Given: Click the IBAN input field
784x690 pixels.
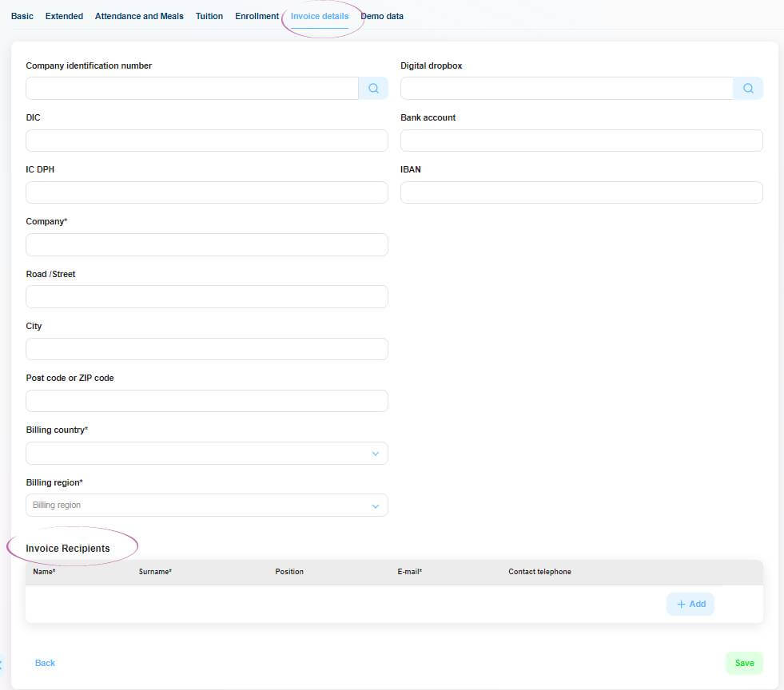Looking at the screenshot, I should 582,192.
